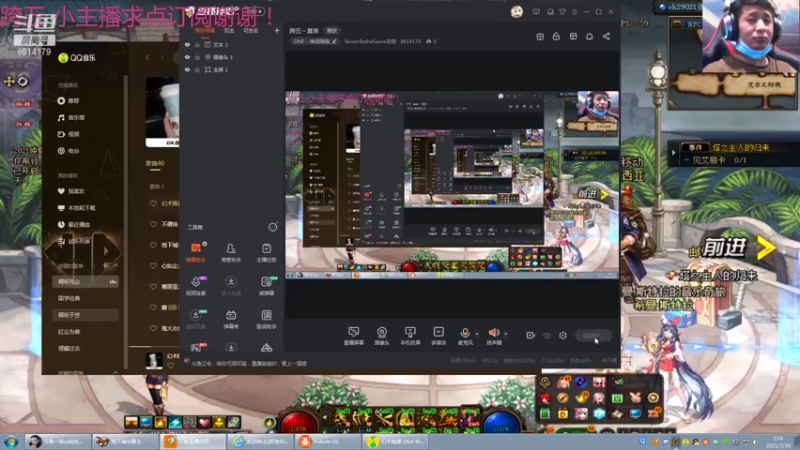
Task: Open streaming settings gear icon
Action: pos(563,335)
